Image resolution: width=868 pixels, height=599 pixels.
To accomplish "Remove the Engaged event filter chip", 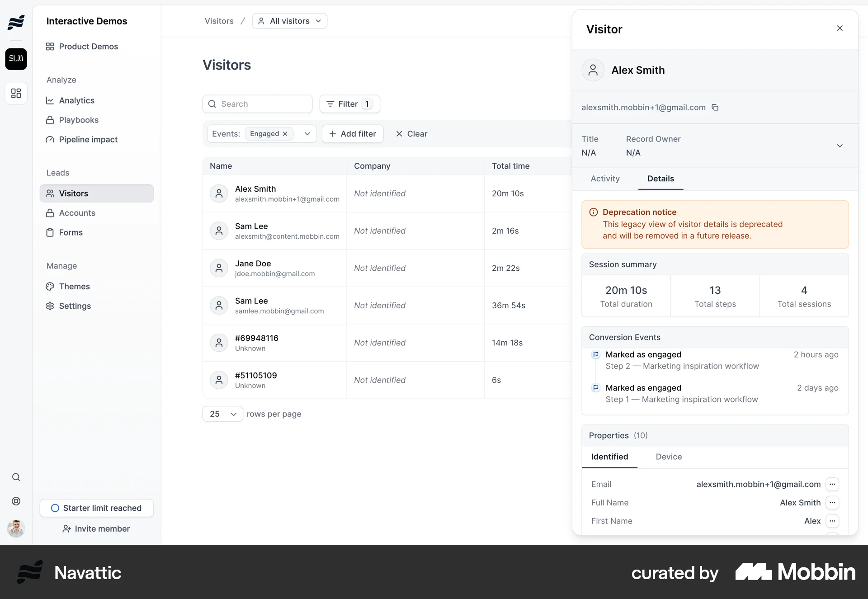I will 285,134.
